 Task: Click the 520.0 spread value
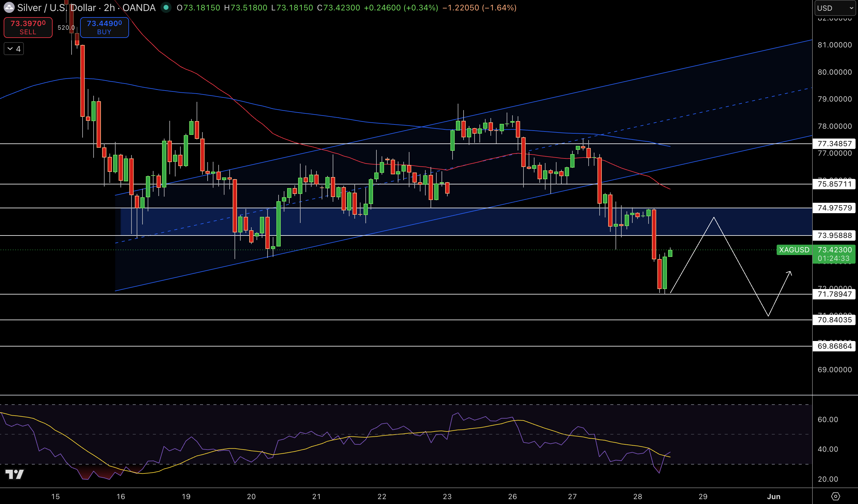tap(66, 27)
